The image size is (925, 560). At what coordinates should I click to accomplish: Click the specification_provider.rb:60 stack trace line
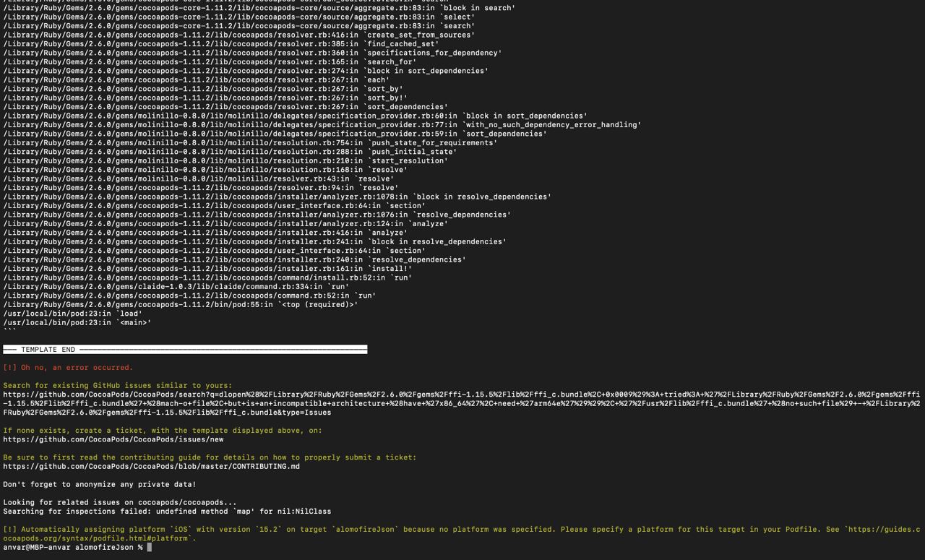[x=295, y=116]
